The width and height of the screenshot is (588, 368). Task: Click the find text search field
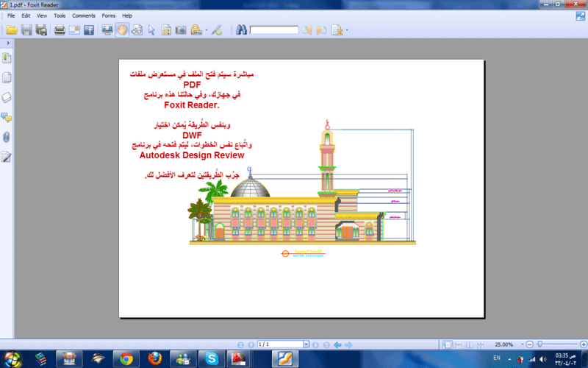[x=273, y=30]
